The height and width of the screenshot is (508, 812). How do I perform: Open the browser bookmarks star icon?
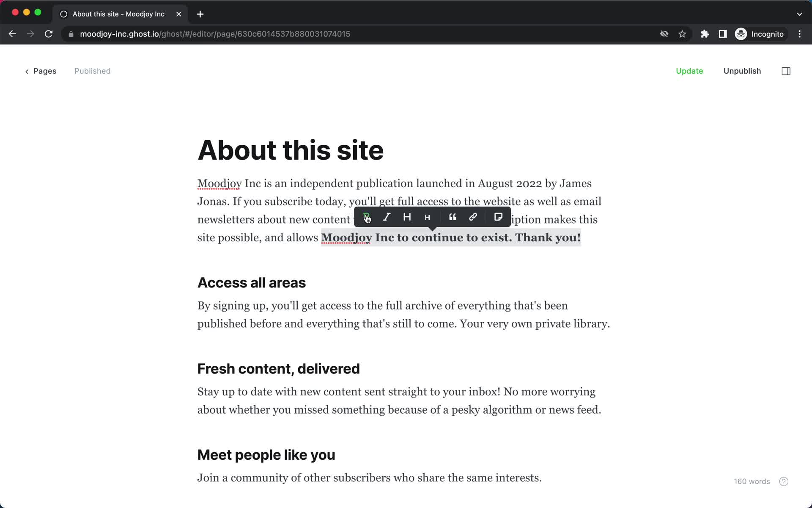682,33
